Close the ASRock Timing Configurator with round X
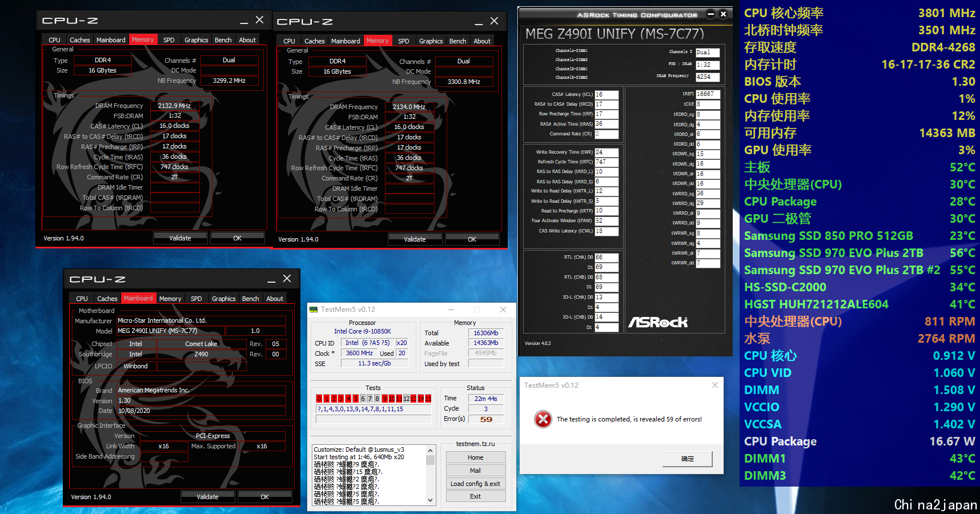The height and width of the screenshot is (514, 980). click(723, 14)
